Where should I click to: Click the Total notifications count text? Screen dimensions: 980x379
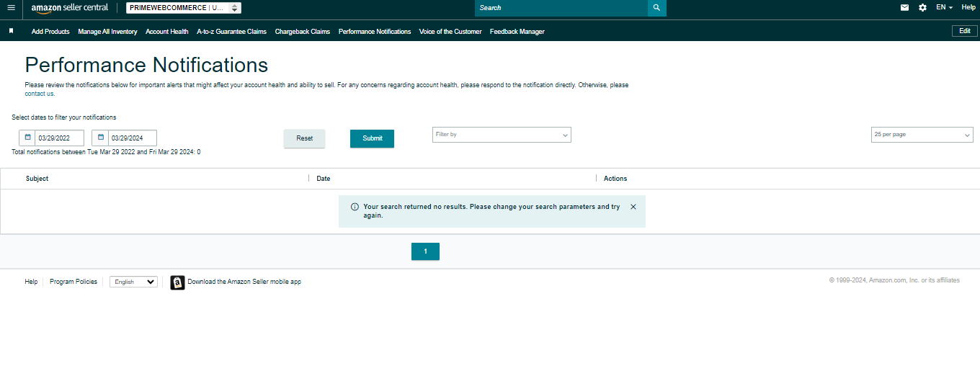click(106, 152)
